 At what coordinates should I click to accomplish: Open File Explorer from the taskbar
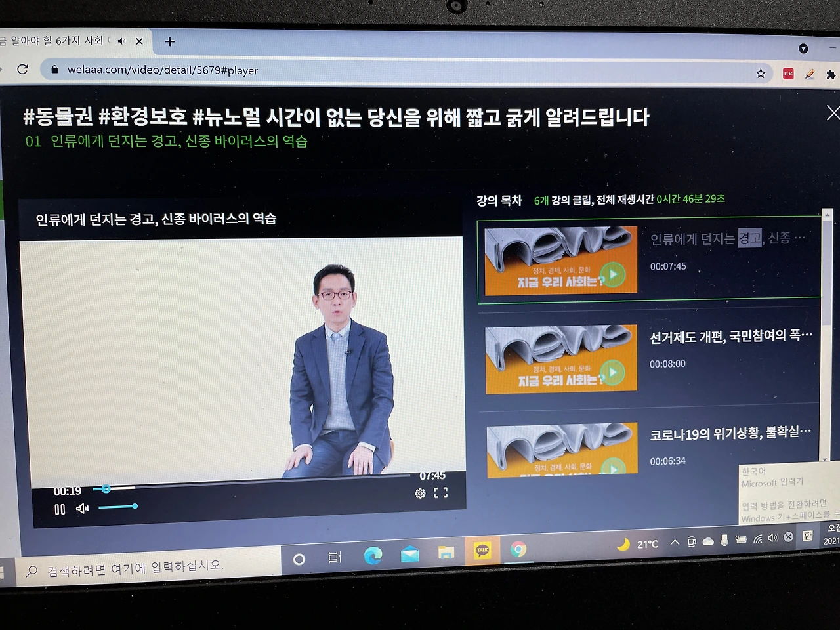446,553
